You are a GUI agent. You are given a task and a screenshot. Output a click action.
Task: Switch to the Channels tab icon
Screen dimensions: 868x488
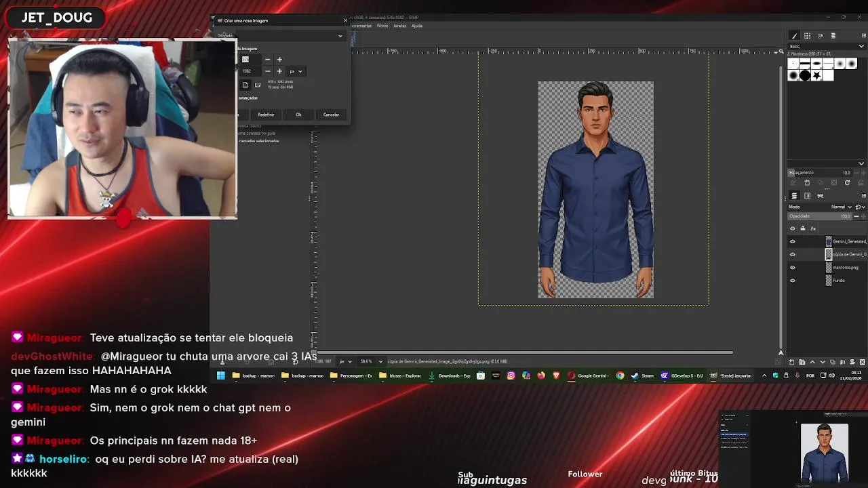807,196
